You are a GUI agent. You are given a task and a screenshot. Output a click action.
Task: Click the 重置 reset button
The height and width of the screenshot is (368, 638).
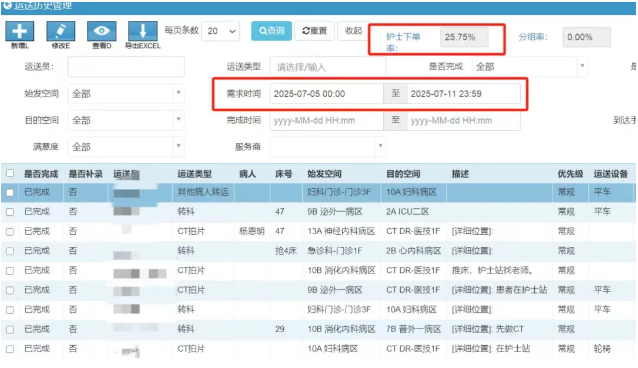tap(315, 31)
